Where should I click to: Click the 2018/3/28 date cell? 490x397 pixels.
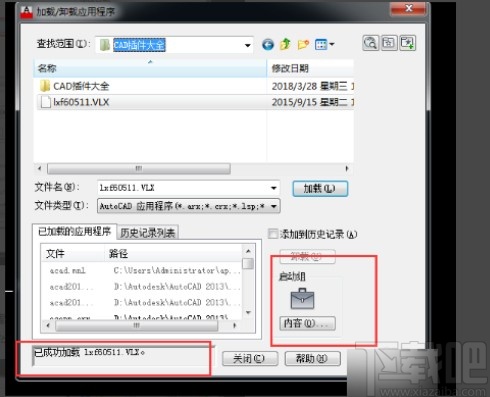[x=313, y=86]
